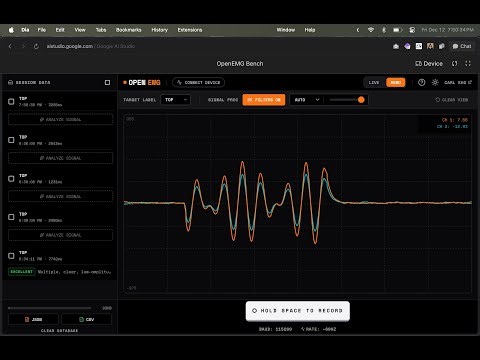480x360 pixels.
Task: Switch to Live mode
Action: pyautogui.click(x=374, y=82)
